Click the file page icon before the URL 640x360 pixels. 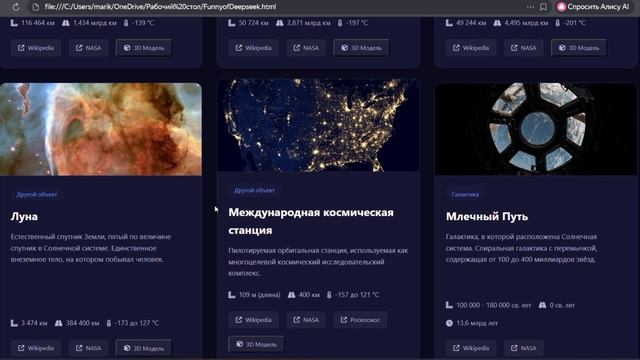click(36, 7)
